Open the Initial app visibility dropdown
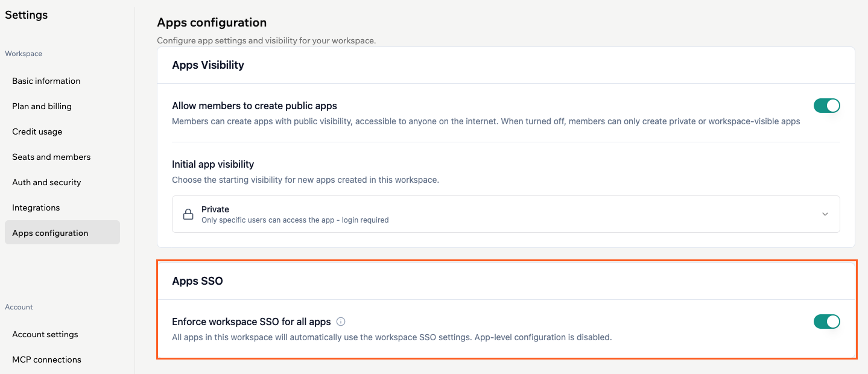The image size is (868, 374). tap(505, 214)
